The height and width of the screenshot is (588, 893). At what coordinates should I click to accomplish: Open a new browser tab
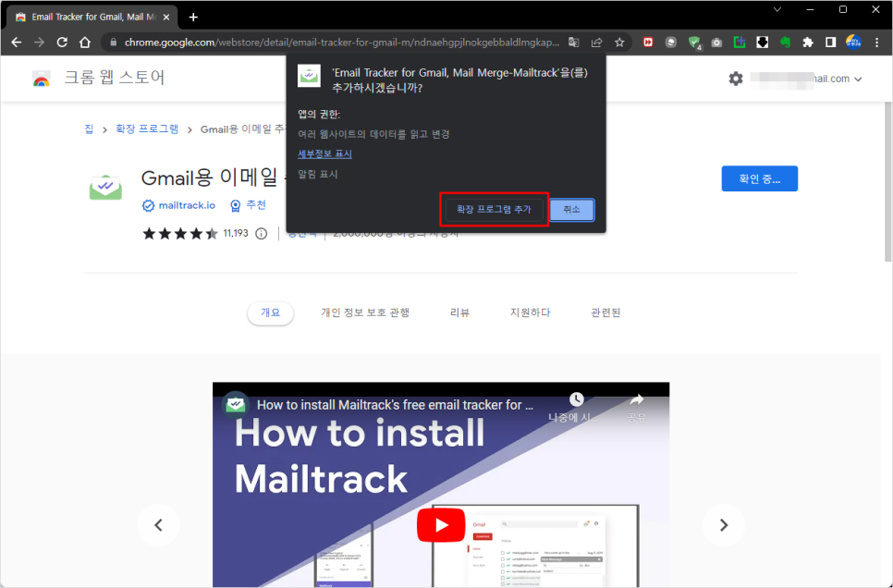[193, 17]
